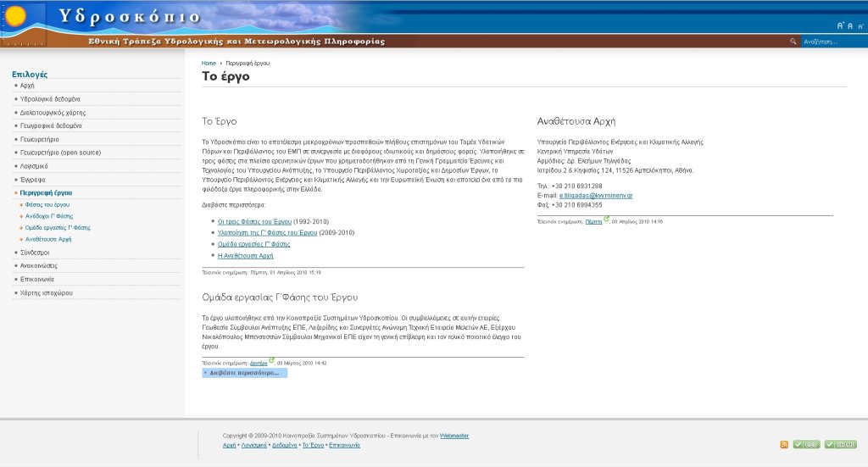Click the e-mail address link
Image resolution: width=868 pixels, height=467 pixels.
596,195
